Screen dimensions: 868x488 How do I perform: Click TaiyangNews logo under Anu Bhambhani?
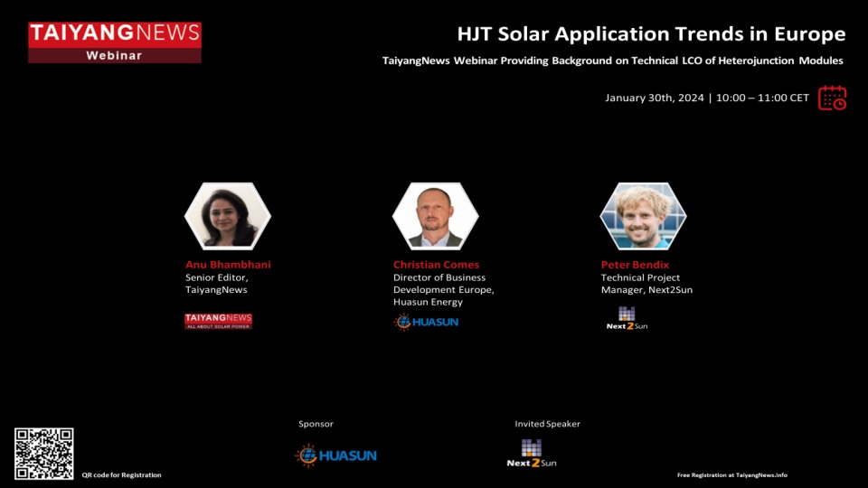[x=218, y=321]
